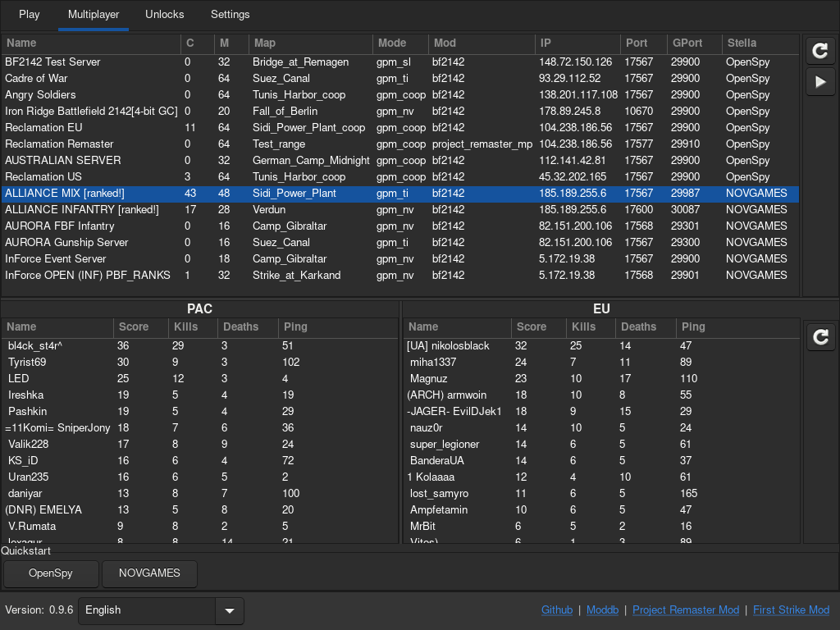Sort servers by Stella column
840x630 pixels.
(x=760, y=43)
